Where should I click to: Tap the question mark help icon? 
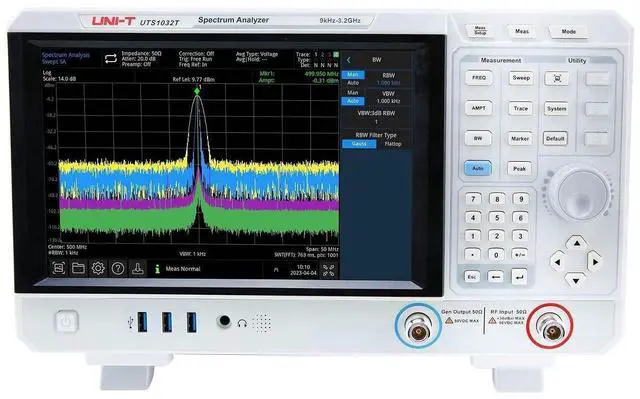(x=118, y=268)
